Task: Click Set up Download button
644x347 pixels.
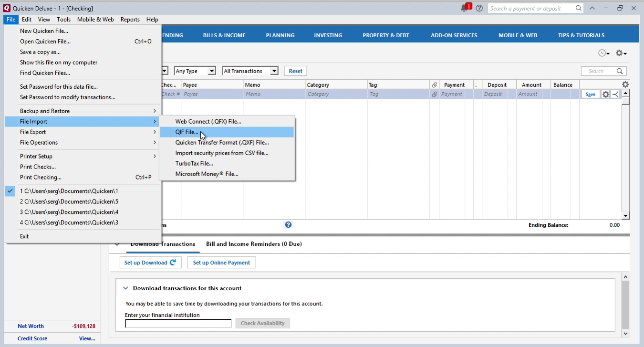Action: (150, 263)
